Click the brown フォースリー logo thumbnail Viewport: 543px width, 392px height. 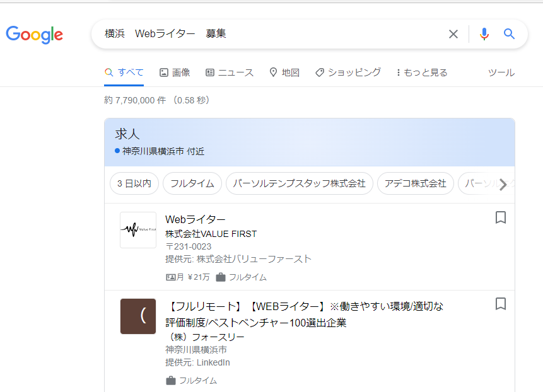(138, 316)
